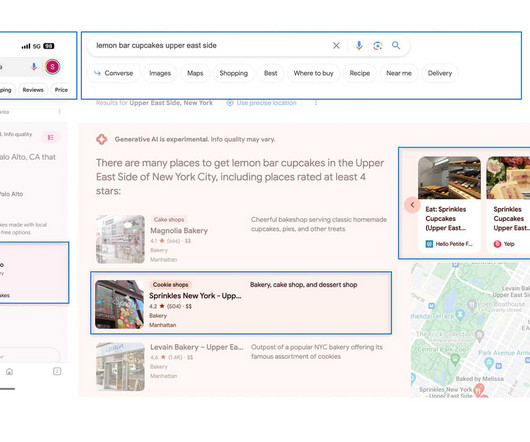Click Use precise location link

click(x=262, y=103)
